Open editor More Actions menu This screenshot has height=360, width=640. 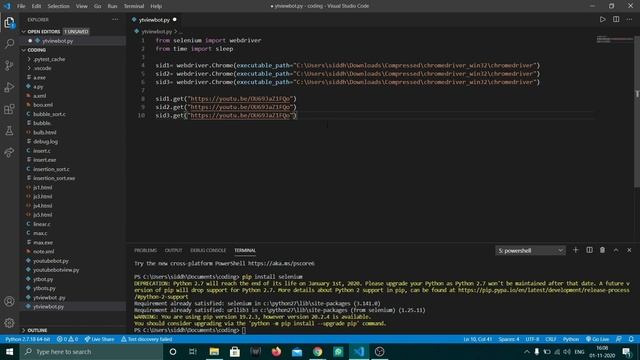point(629,20)
